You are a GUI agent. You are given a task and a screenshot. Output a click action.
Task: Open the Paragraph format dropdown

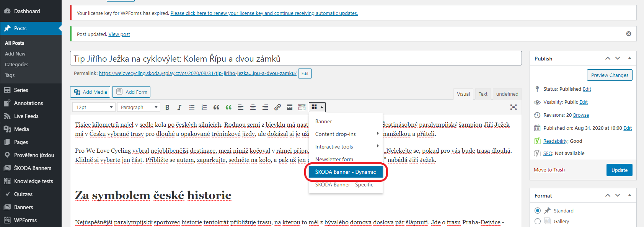[x=139, y=107]
